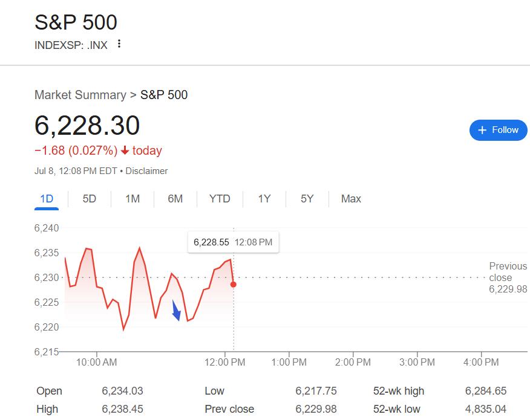Select the Max time range
Image resolution: width=530 pixels, height=420 pixels.
(x=351, y=199)
